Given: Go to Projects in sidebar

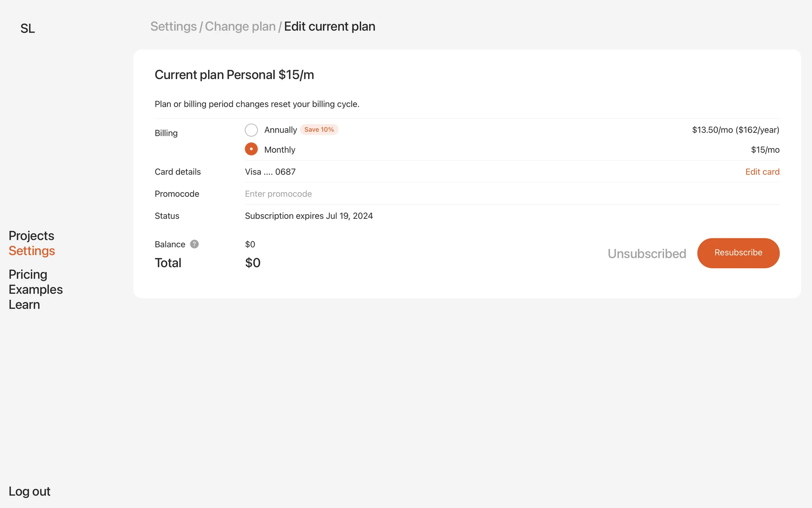Looking at the screenshot, I should (x=31, y=235).
